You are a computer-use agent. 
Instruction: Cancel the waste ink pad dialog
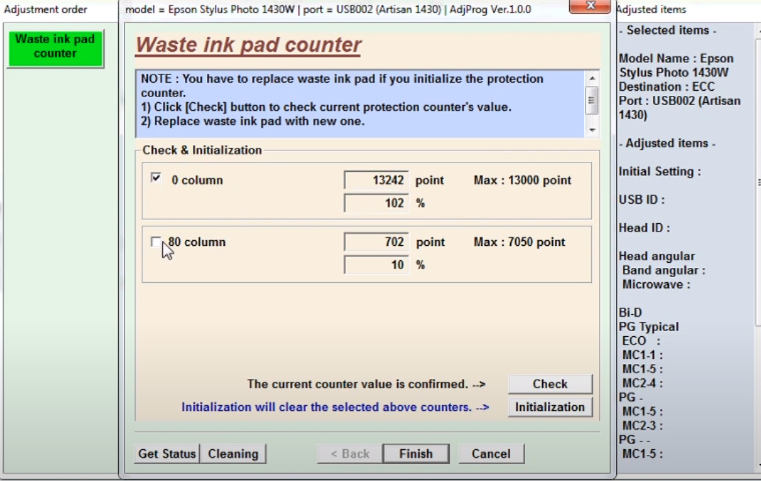pyautogui.click(x=491, y=454)
